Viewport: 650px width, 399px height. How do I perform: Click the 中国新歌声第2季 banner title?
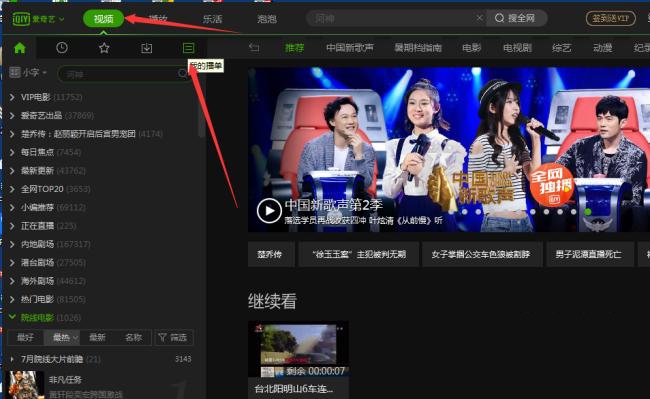(334, 205)
